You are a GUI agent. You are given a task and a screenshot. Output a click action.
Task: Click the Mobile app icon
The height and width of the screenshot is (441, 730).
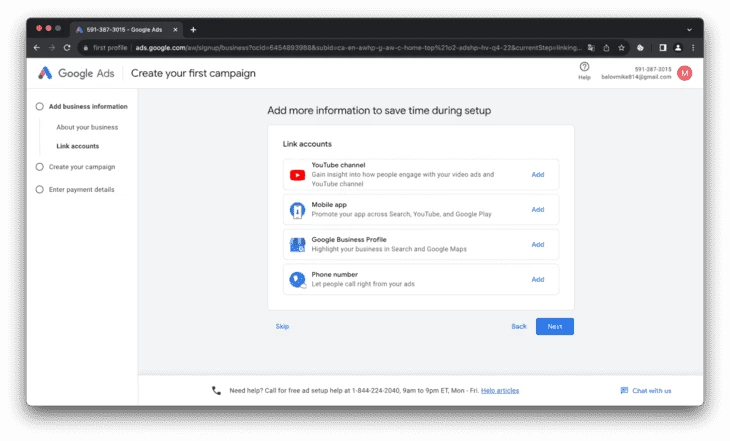[297, 210]
